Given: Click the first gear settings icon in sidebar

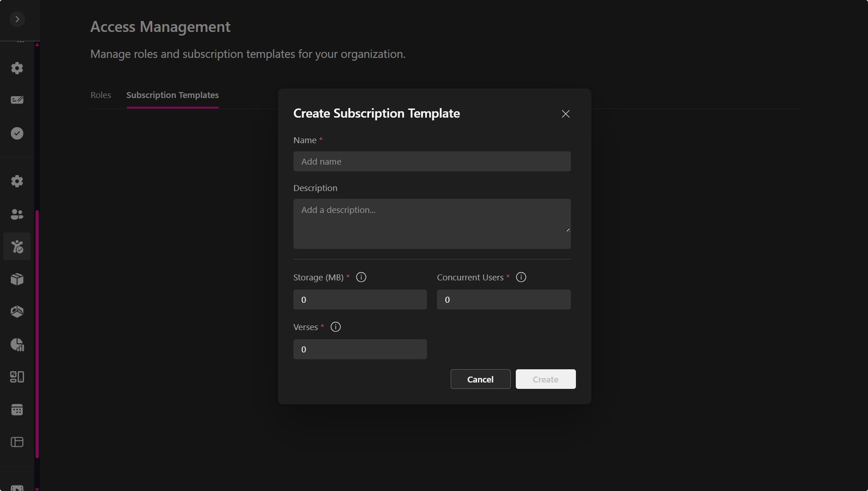Looking at the screenshot, I should coord(17,68).
